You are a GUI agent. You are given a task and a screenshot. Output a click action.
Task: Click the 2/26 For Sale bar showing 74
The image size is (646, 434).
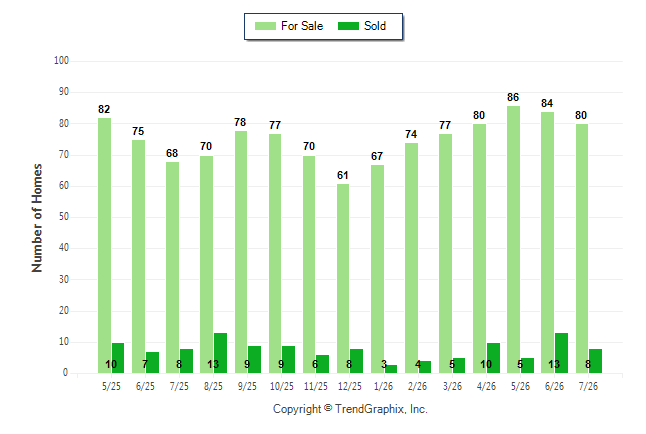point(411,258)
